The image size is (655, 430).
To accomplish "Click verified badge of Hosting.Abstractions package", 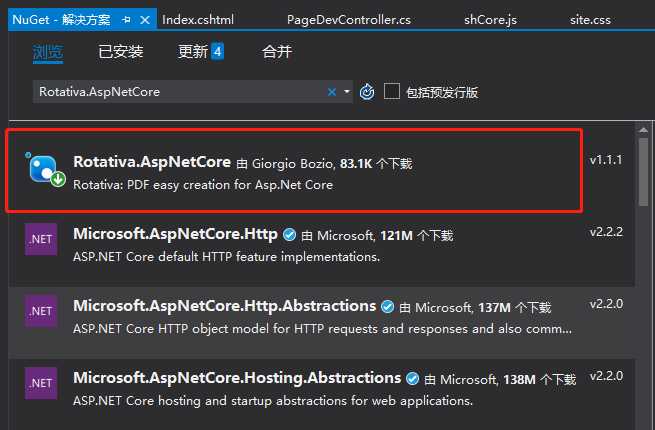I will click(x=412, y=378).
